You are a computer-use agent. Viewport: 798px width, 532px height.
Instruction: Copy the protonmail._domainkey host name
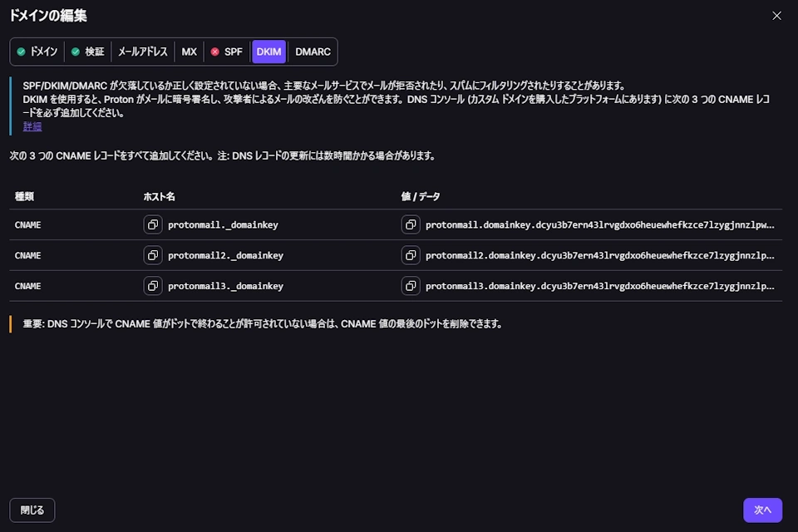[153, 224]
